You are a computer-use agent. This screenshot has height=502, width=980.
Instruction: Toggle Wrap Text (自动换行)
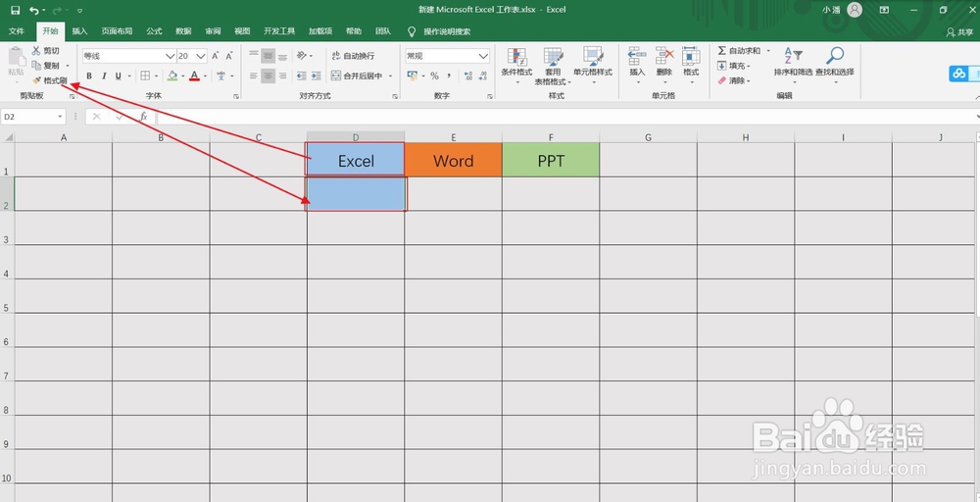coord(353,56)
